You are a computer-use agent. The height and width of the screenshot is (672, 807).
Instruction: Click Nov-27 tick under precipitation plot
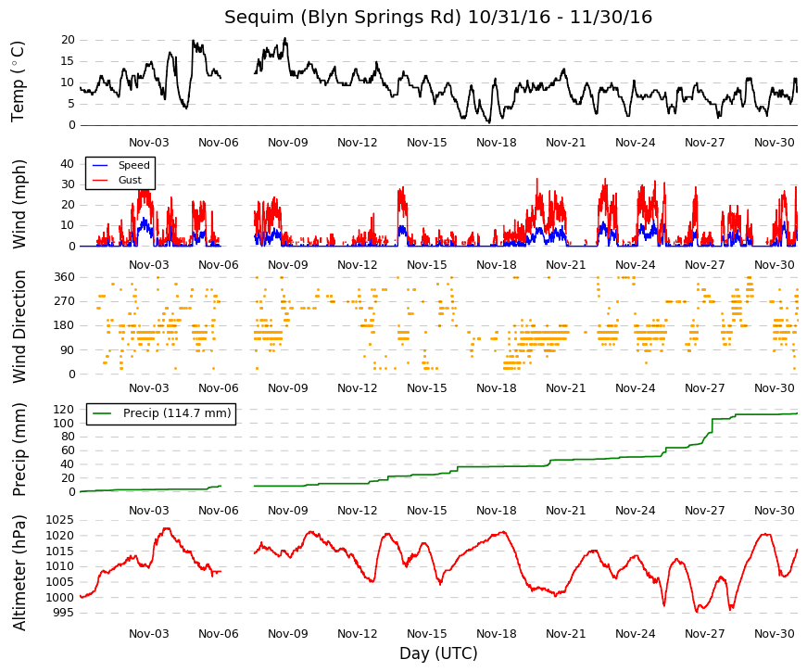[x=704, y=511]
